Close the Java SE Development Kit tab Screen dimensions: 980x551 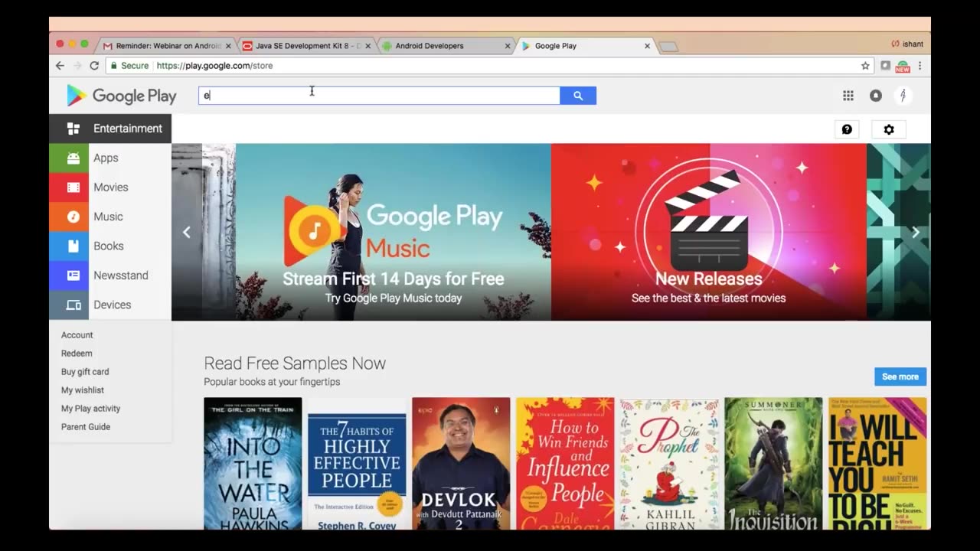point(367,46)
